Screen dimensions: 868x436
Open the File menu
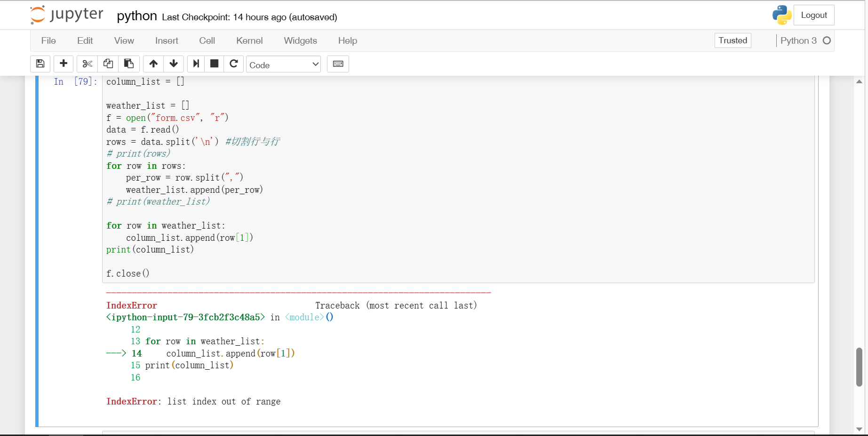pyautogui.click(x=48, y=41)
